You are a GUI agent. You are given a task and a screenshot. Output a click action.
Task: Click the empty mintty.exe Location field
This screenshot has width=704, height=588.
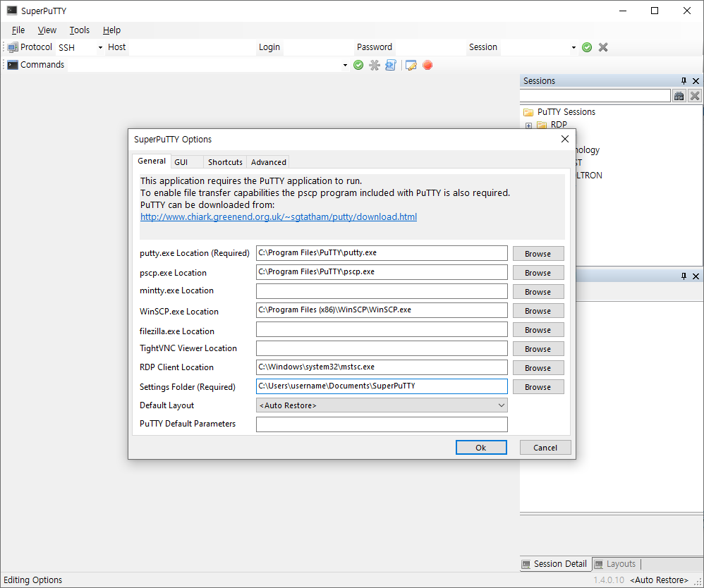pos(382,291)
